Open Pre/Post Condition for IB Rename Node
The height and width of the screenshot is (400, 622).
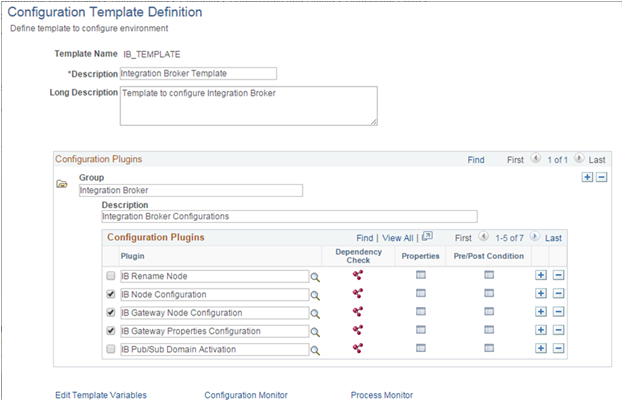click(x=489, y=275)
